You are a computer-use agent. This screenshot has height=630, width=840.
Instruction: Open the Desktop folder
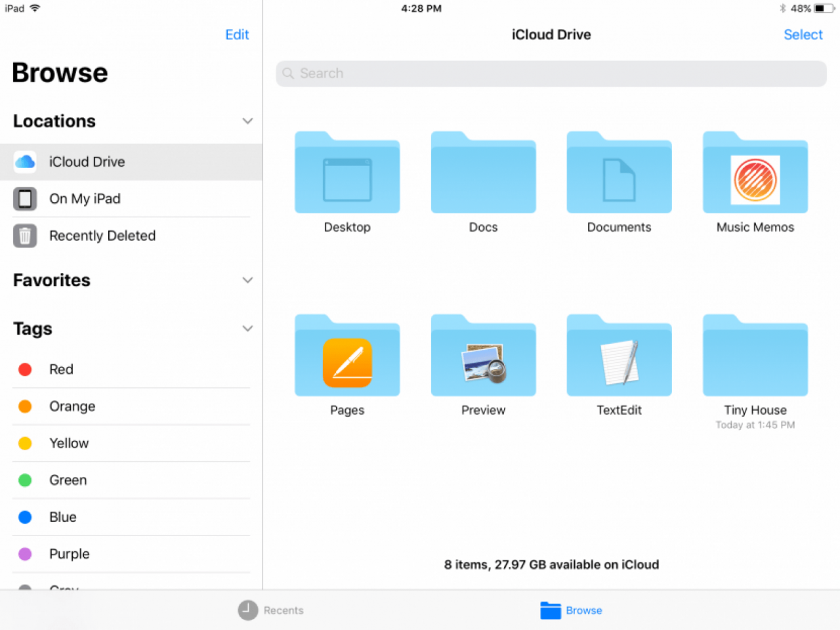pos(347,173)
